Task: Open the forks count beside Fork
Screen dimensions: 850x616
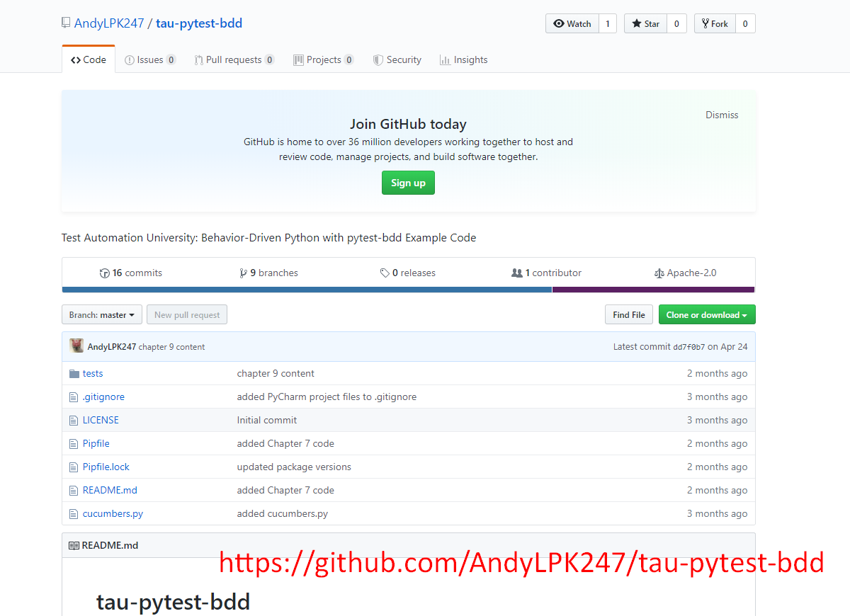Action: click(x=745, y=23)
